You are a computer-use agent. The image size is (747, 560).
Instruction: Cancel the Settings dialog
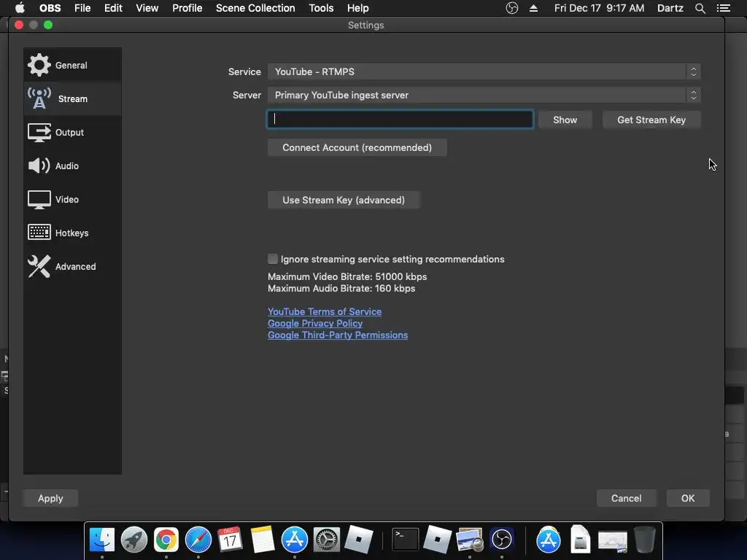click(x=626, y=498)
